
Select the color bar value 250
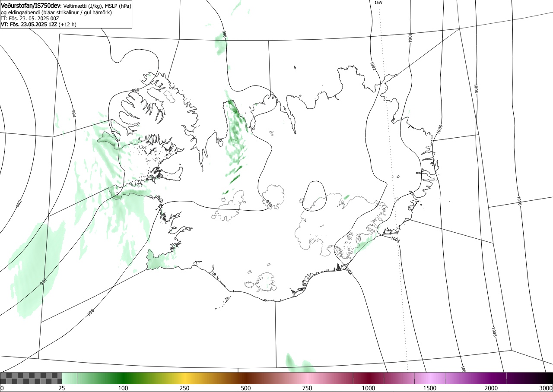click(184, 389)
